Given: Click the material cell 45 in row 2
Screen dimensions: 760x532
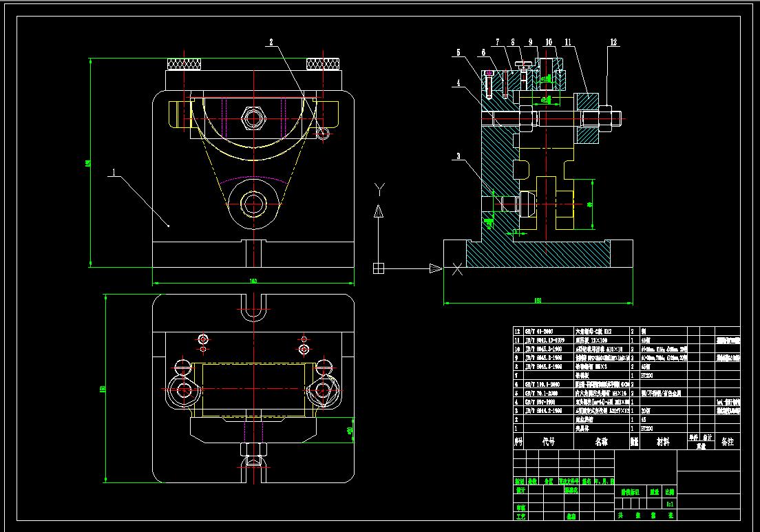Looking at the screenshot, I should pos(644,420).
